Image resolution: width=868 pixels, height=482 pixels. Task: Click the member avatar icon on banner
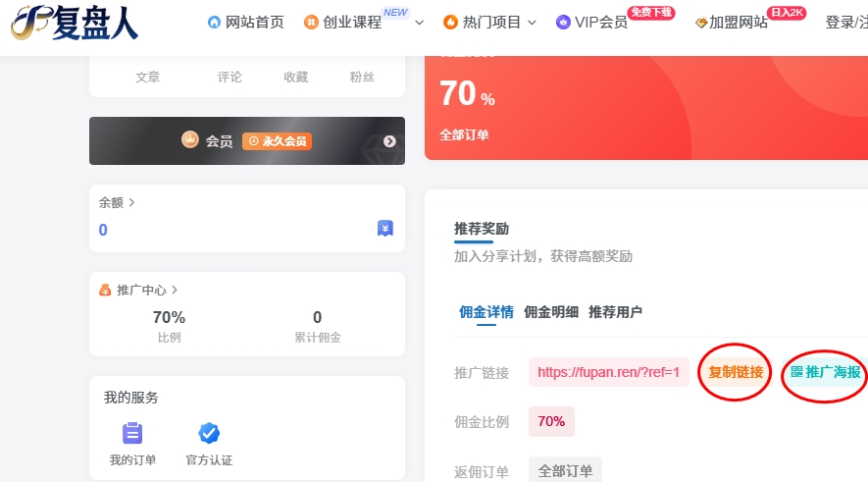click(190, 140)
